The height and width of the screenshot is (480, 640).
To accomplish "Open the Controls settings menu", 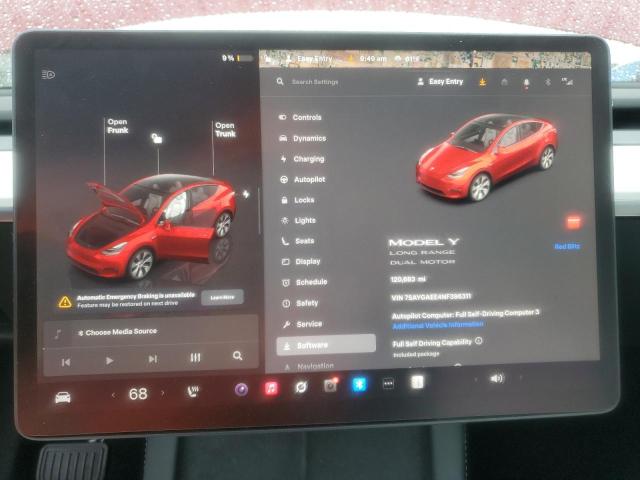I will point(300,117).
